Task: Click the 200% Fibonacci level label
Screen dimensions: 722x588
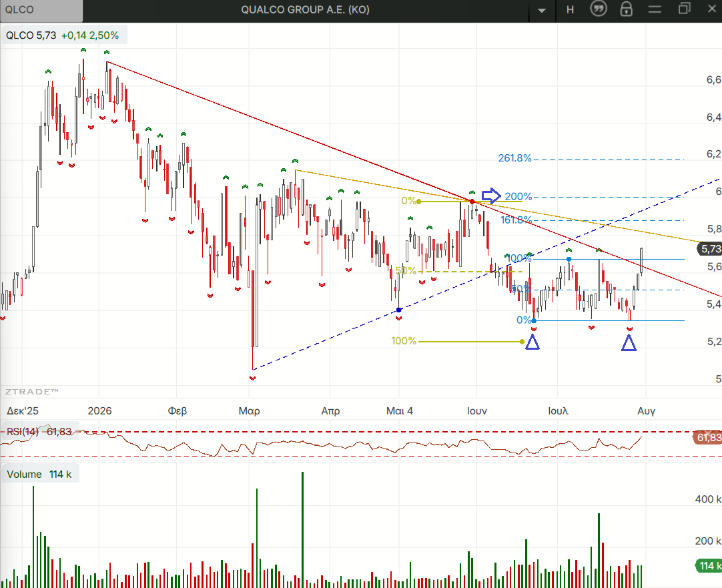Action: 518,197
